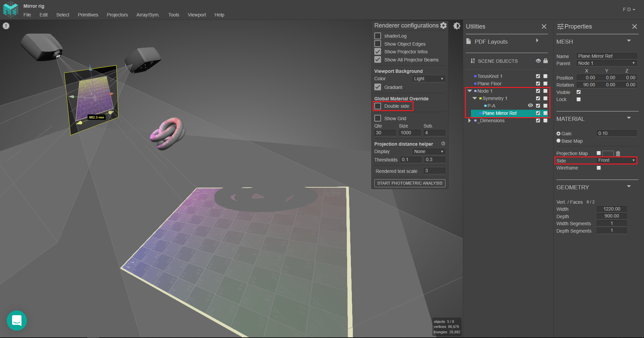Viewport: 644px width, 338px height.
Task: Expand the PDF Layouts section
Action: coord(537,41)
